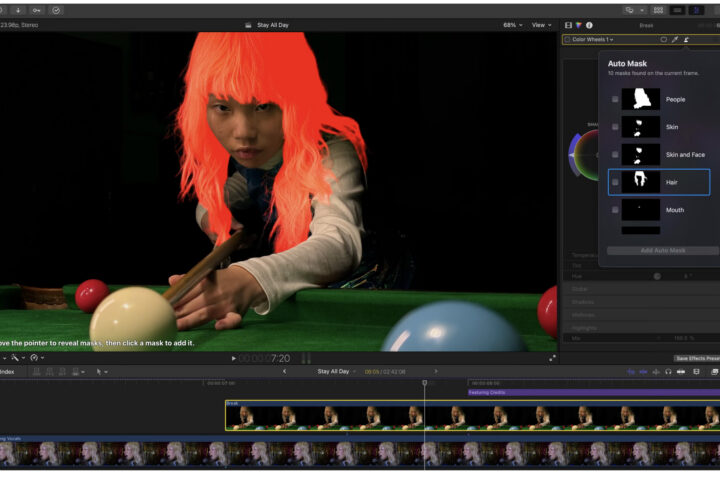Image resolution: width=720 pixels, height=480 pixels.
Task: Toggle the inspector panel blue icon
Action: point(696,10)
